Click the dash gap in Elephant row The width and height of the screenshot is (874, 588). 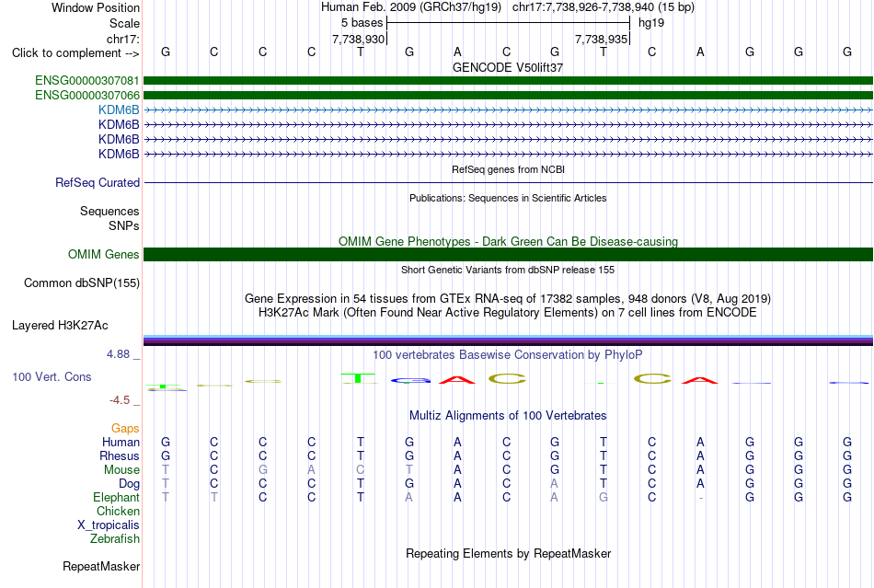pyautogui.click(x=701, y=498)
